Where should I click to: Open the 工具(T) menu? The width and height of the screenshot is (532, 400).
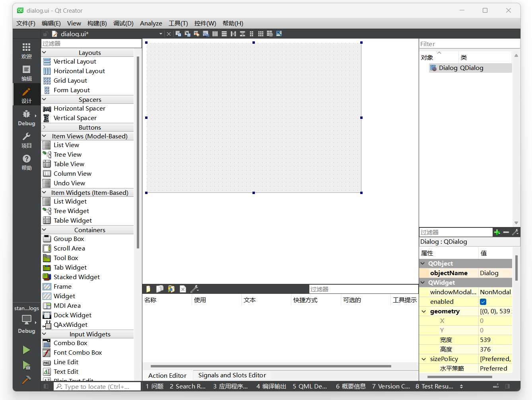pyautogui.click(x=178, y=23)
